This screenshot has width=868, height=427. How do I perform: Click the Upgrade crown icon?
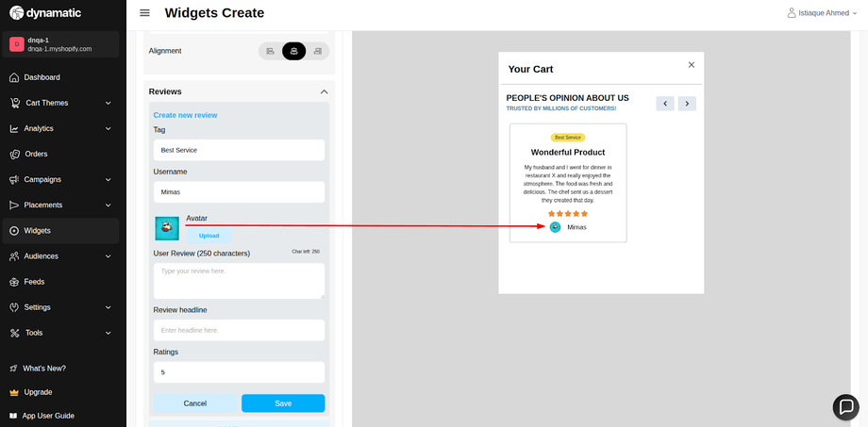(x=14, y=392)
